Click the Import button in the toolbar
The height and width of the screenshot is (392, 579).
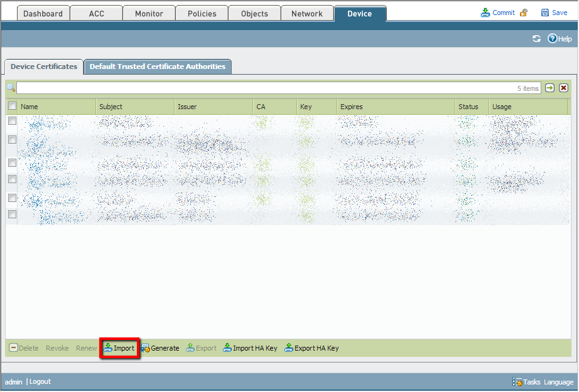pyautogui.click(x=119, y=348)
